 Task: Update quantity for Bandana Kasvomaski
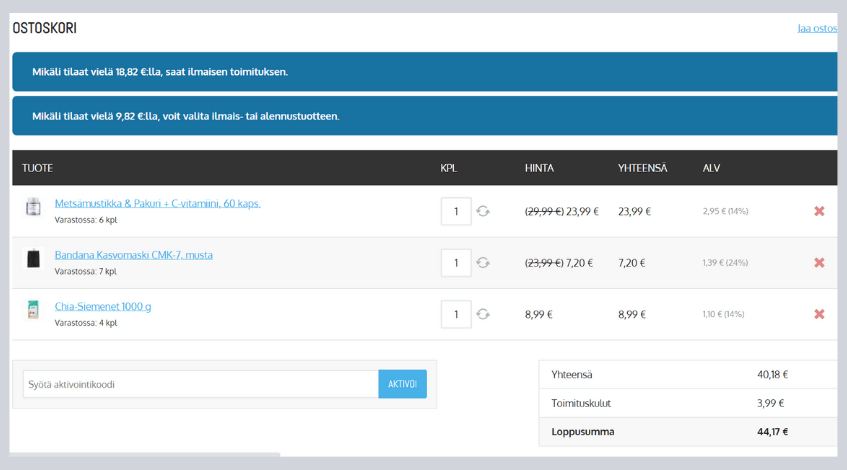[483, 263]
